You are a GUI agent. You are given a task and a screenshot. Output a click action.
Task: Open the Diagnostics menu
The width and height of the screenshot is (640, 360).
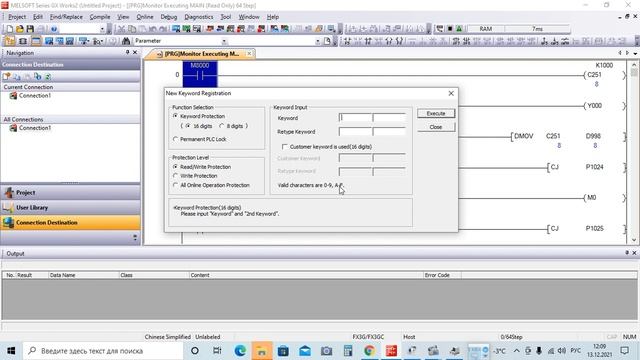tap(199, 17)
